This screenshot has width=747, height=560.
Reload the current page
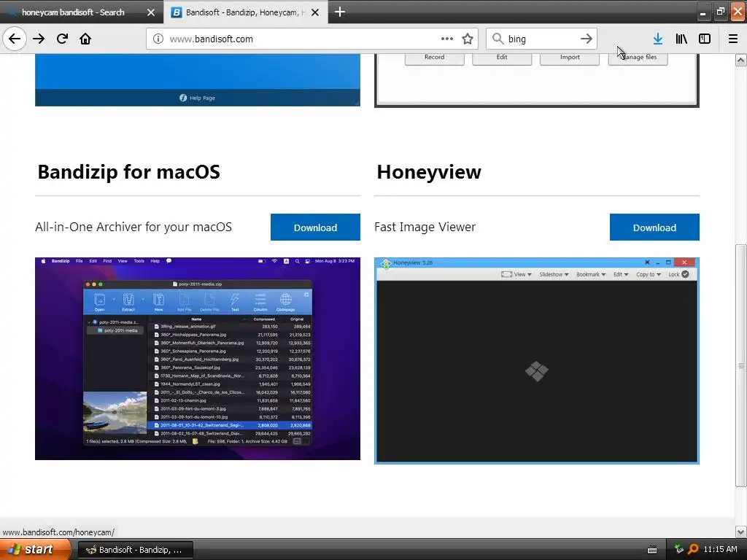tap(62, 39)
